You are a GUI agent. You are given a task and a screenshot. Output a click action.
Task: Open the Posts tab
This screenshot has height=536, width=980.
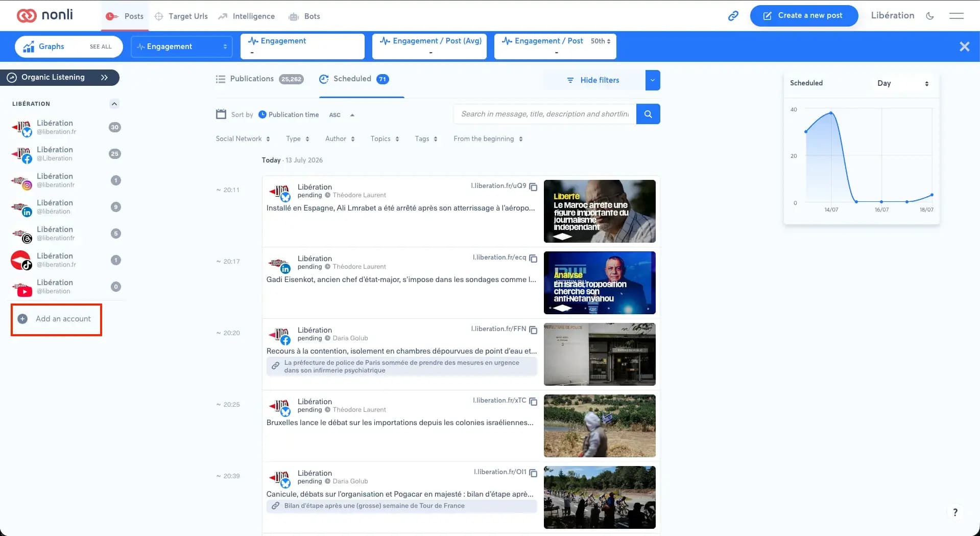[125, 16]
